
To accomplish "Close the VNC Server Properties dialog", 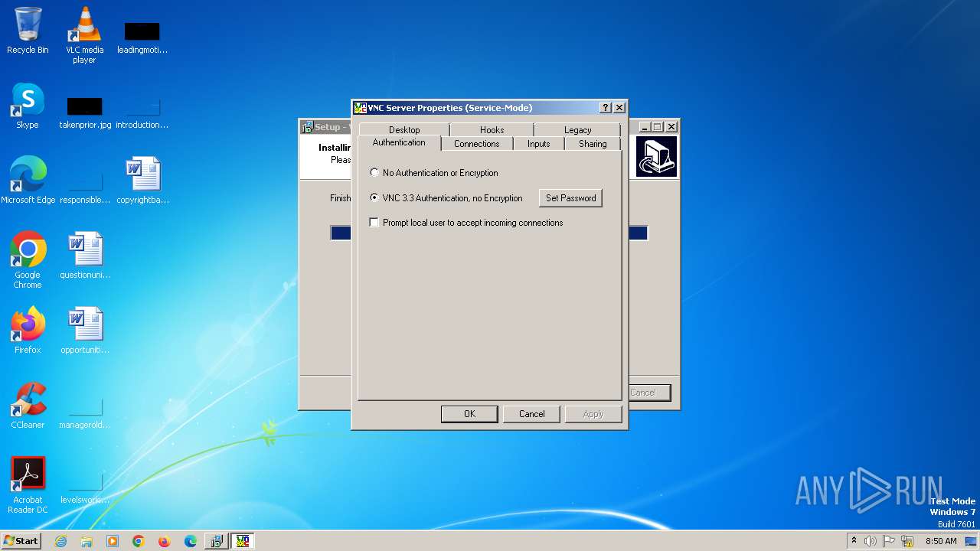I will [619, 108].
